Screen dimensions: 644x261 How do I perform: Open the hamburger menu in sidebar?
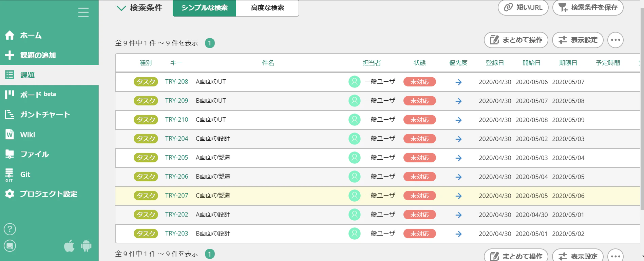point(83,12)
